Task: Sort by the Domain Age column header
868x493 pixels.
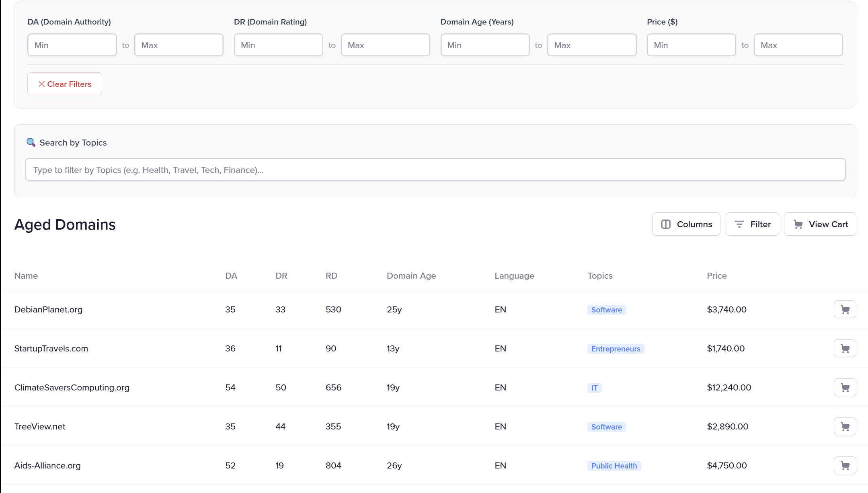Action: tap(411, 276)
